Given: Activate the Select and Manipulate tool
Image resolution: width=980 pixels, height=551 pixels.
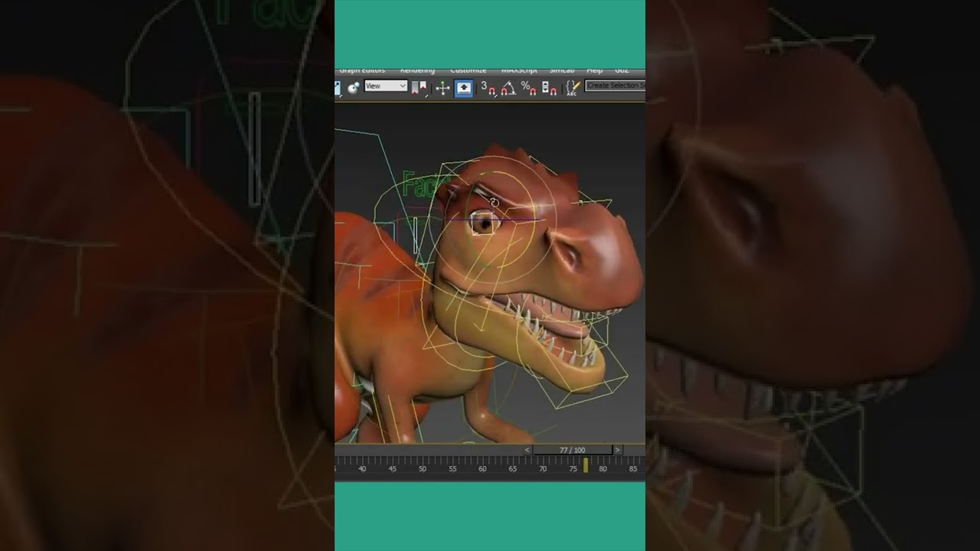Looking at the screenshot, I should 443,88.
